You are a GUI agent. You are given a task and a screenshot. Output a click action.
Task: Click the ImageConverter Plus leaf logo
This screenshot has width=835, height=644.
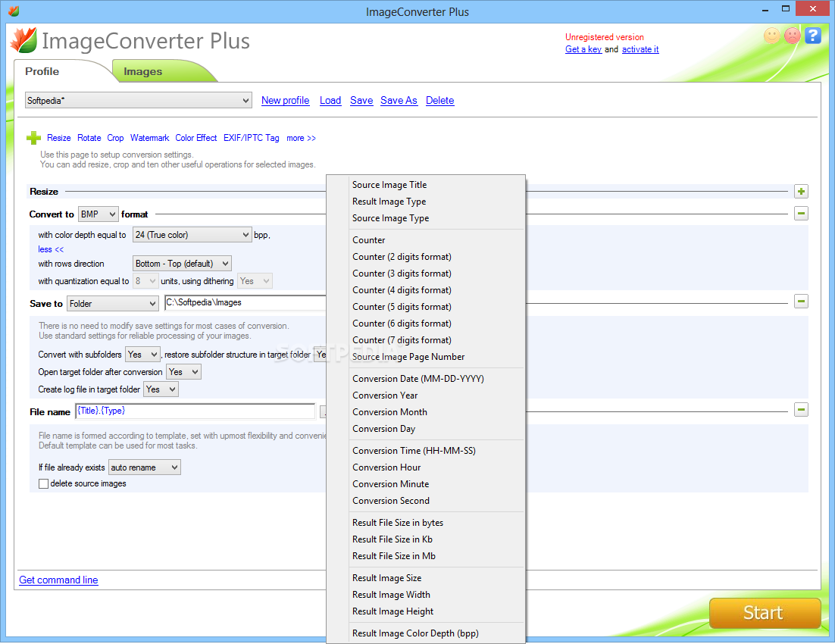click(23, 40)
